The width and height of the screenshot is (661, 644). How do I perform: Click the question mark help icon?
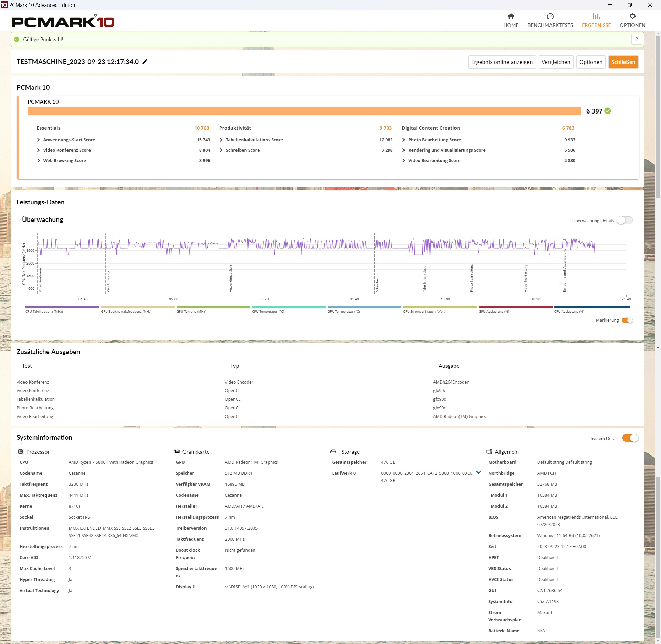click(x=637, y=39)
